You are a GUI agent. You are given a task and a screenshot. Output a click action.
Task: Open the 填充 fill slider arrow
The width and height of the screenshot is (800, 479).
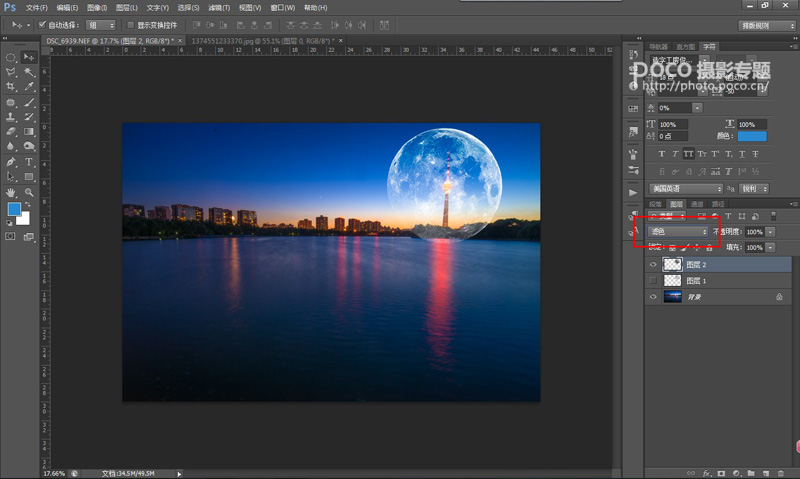point(770,247)
